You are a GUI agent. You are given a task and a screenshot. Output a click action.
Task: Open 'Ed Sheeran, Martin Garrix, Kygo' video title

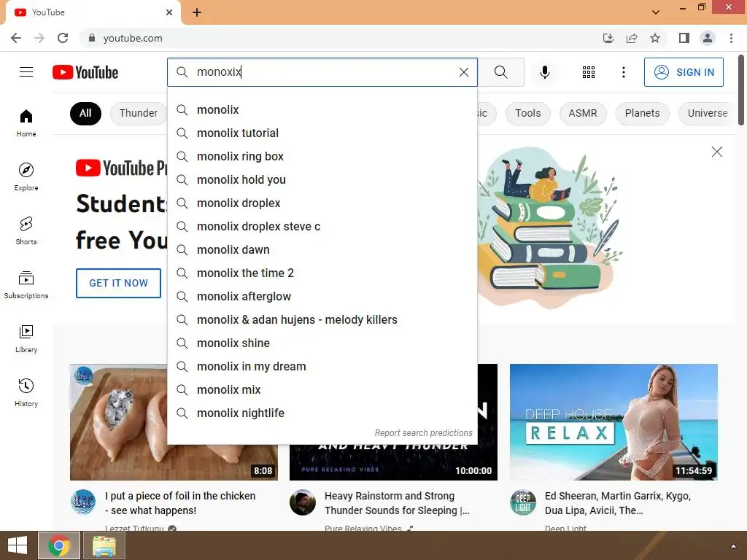pos(618,503)
